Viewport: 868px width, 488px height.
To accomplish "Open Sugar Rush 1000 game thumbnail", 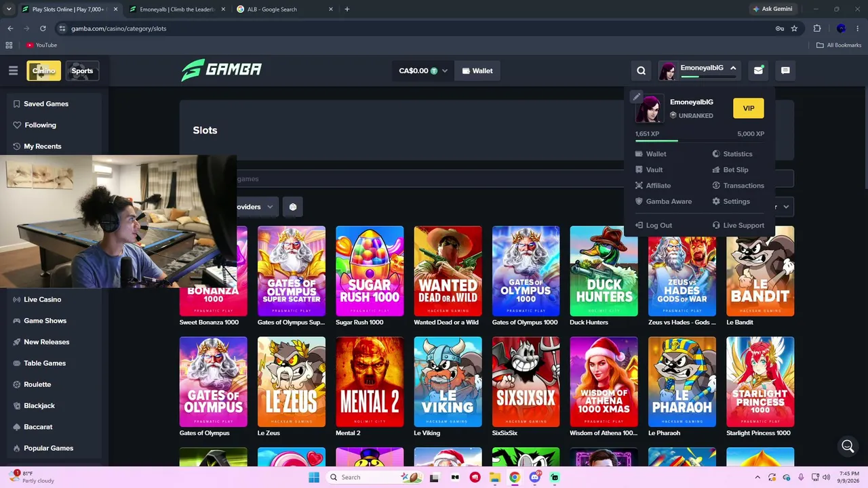I will pyautogui.click(x=370, y=271).
